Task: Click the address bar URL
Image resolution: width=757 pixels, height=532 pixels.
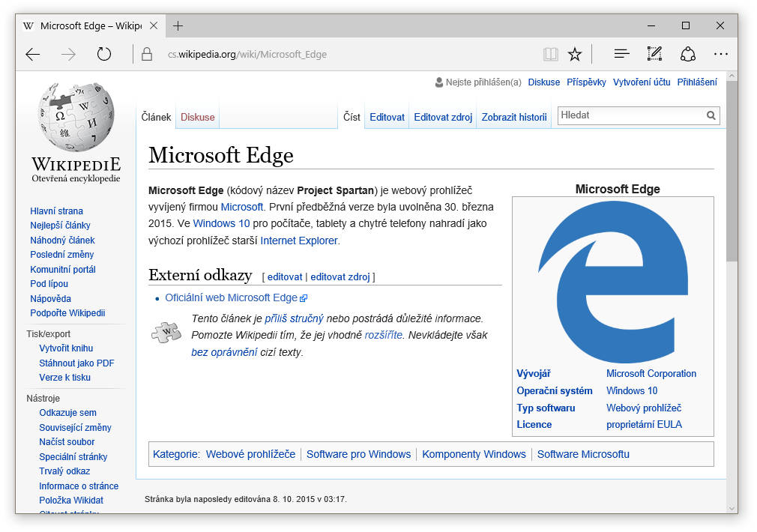Action: [247, 54]
